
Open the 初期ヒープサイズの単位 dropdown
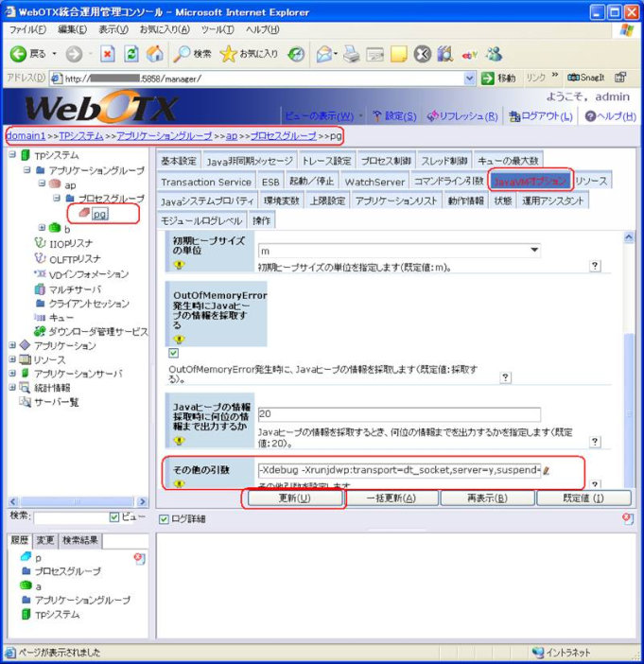coord(535,251)
